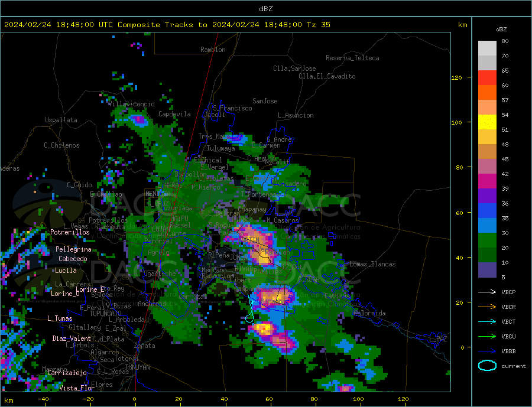This screenshot has width=532, height=407.
Task: Select the dark green 10–20 dBZ swatch
Action: click(x=487, y=255)
